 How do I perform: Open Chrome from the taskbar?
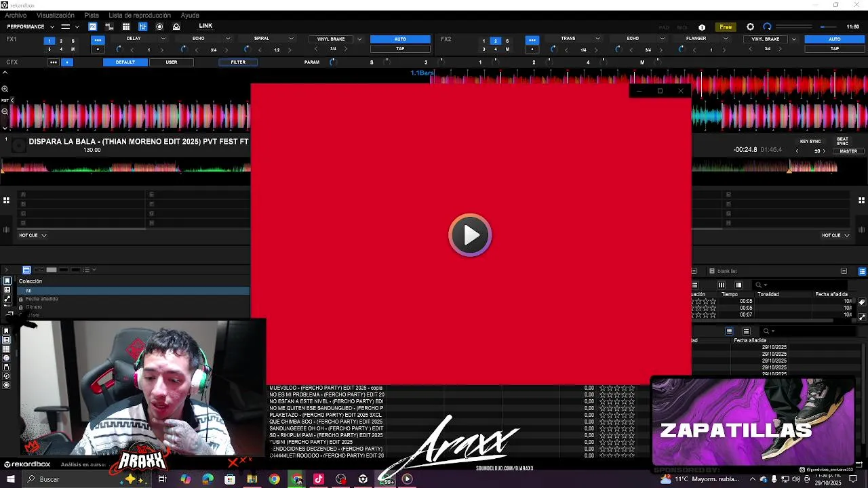coord(274,479)
